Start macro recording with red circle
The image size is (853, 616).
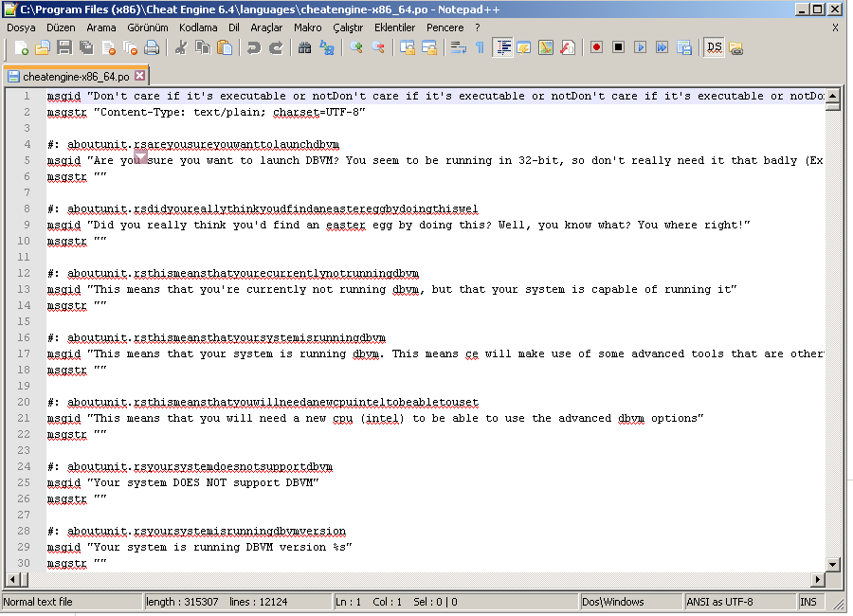[596, 47]
